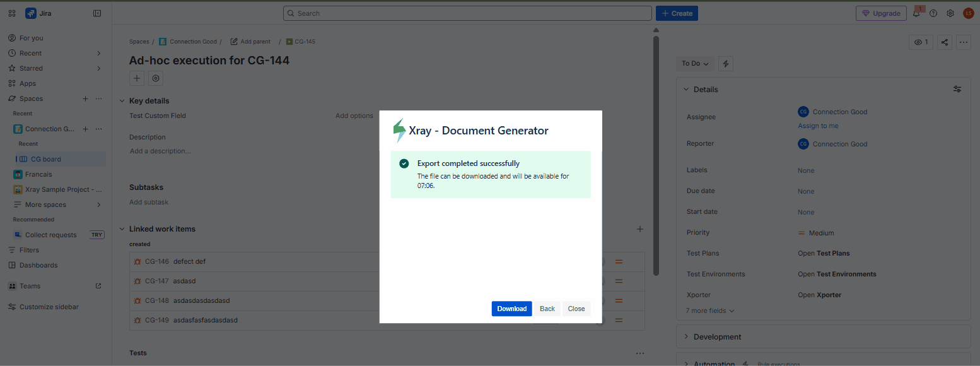
Task: Open Dashboards in the sidebar
Action: click(x=38, y=265)
